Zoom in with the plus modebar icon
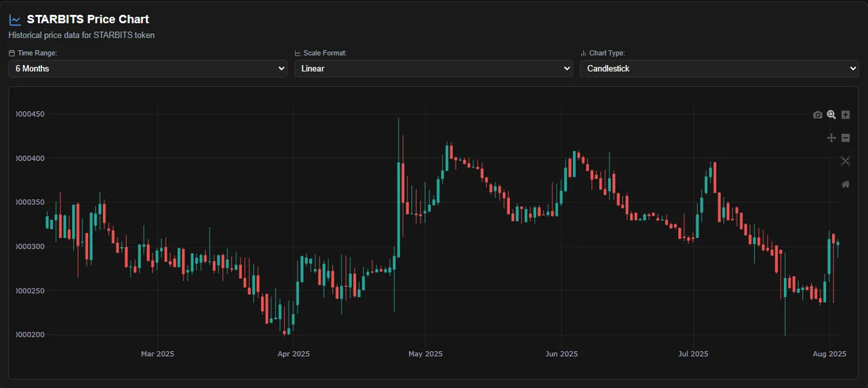The width and height of the screenshot is (868, 388). click(846, 115)
